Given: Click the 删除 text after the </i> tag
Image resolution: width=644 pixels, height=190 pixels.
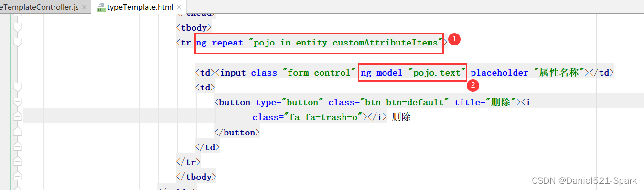Looking at the screenshot, I should click(401, 117).
